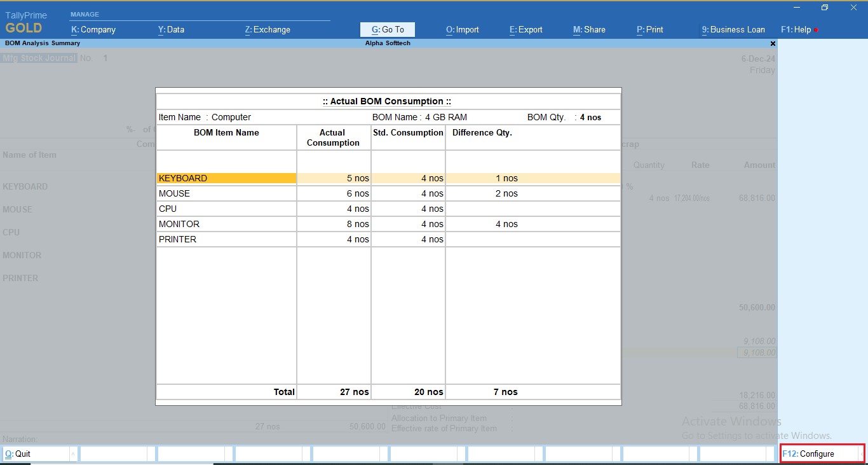
Task: Click total std. consumption 20 nos
Action: [x=429, y=392]
